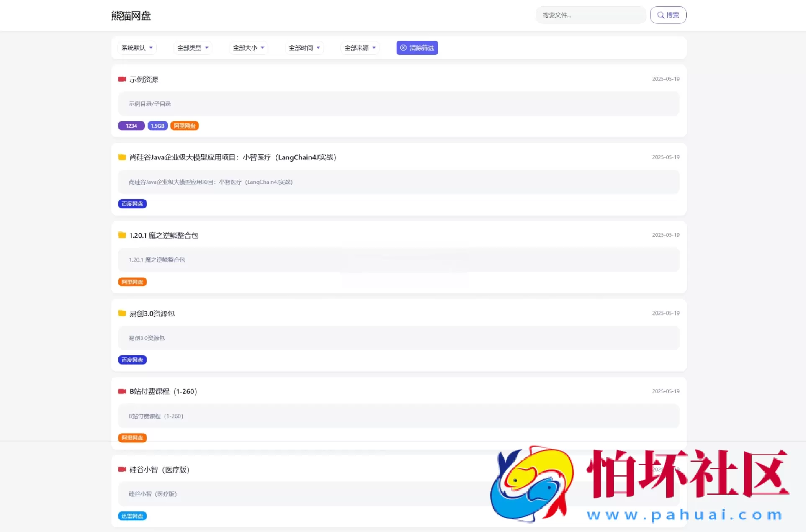806x532 pixels.
Task: Click the red folder icon beside B站付费课程
Action: [x=122, y=391]
